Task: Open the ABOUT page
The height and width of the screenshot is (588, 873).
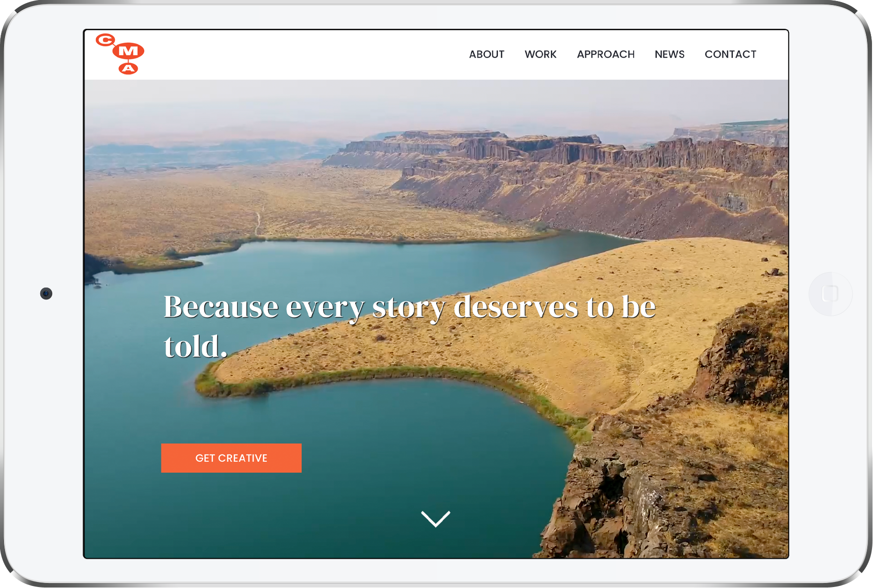Action: tap(486, 54)
